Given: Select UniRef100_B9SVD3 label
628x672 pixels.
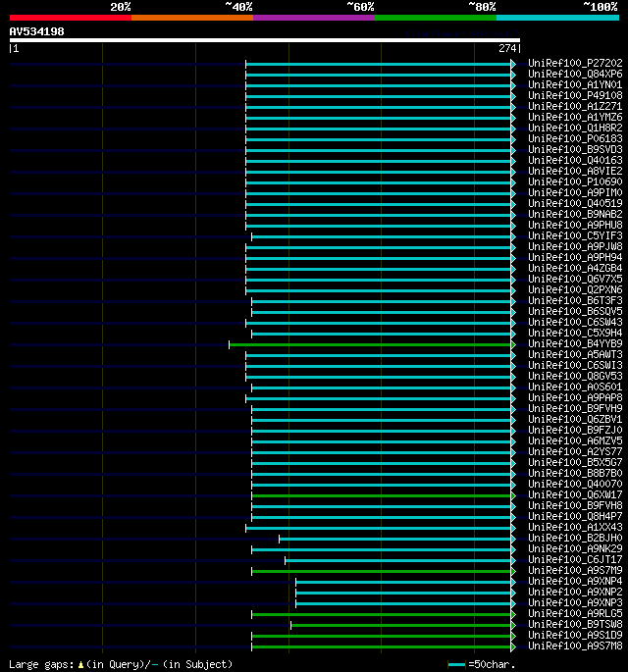Looking at the screenshot, I should 575,149.
